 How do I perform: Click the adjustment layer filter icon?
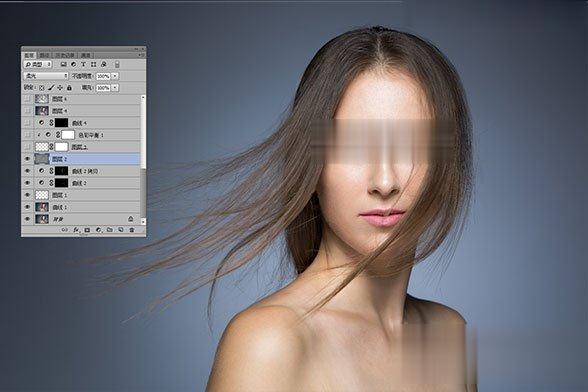[74, 65]
